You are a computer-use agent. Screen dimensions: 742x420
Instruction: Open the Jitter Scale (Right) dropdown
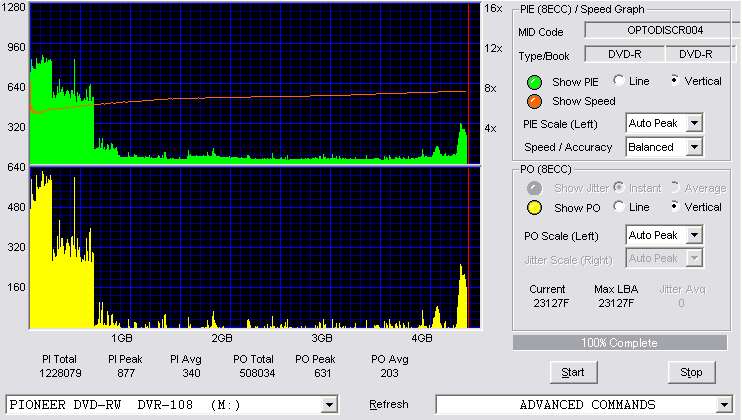click(x=694, y=258)
